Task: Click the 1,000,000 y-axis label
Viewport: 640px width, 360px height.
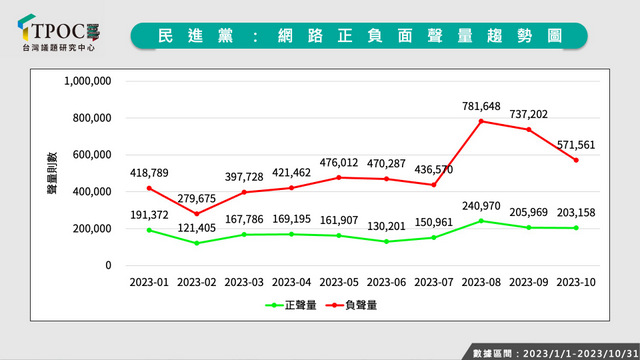Action: 88,81
